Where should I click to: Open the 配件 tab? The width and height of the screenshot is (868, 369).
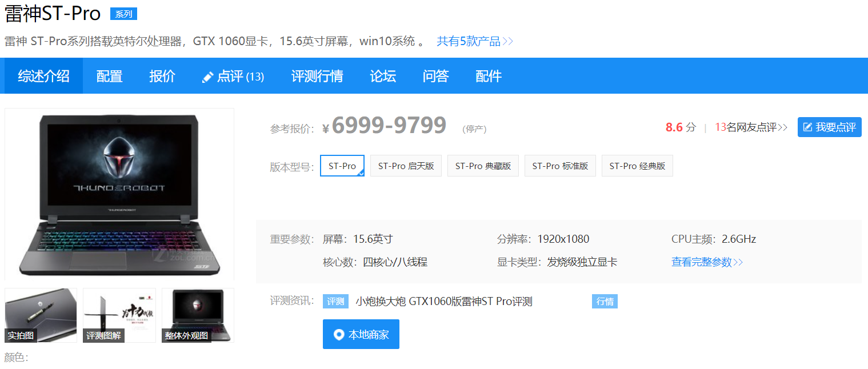(x=489, y=76)
